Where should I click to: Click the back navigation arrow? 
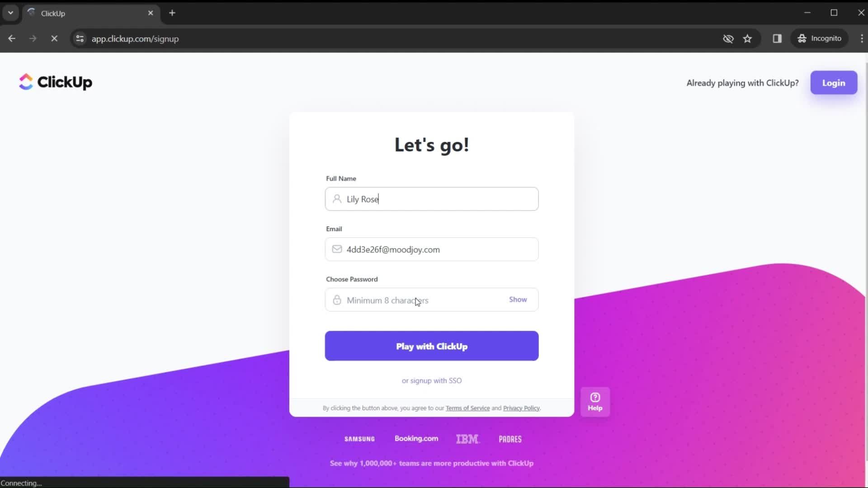pyautogui.click(x=12, y=38)
